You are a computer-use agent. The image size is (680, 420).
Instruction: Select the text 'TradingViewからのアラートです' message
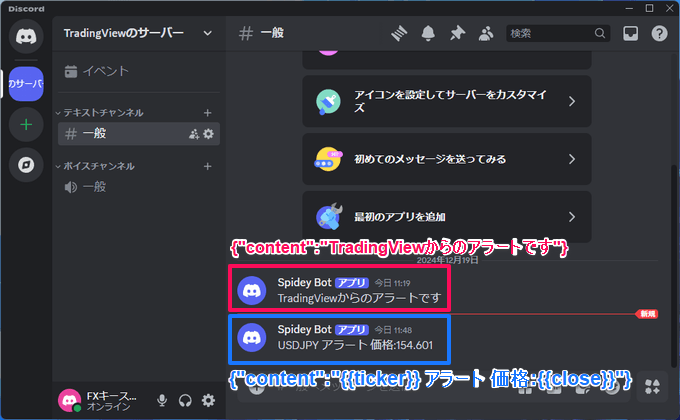point(359,299)
